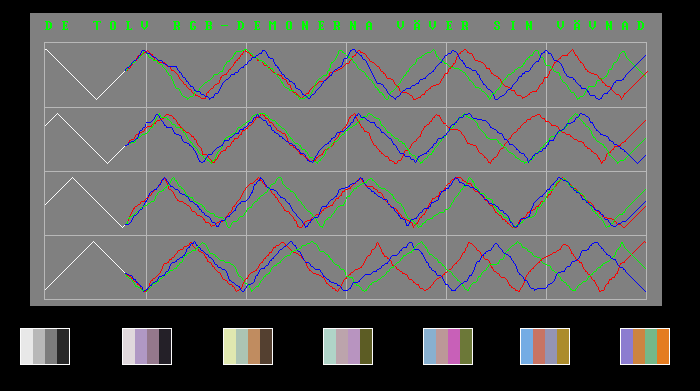Select the light gray swatch in the grayscale palette

[39, 346]
